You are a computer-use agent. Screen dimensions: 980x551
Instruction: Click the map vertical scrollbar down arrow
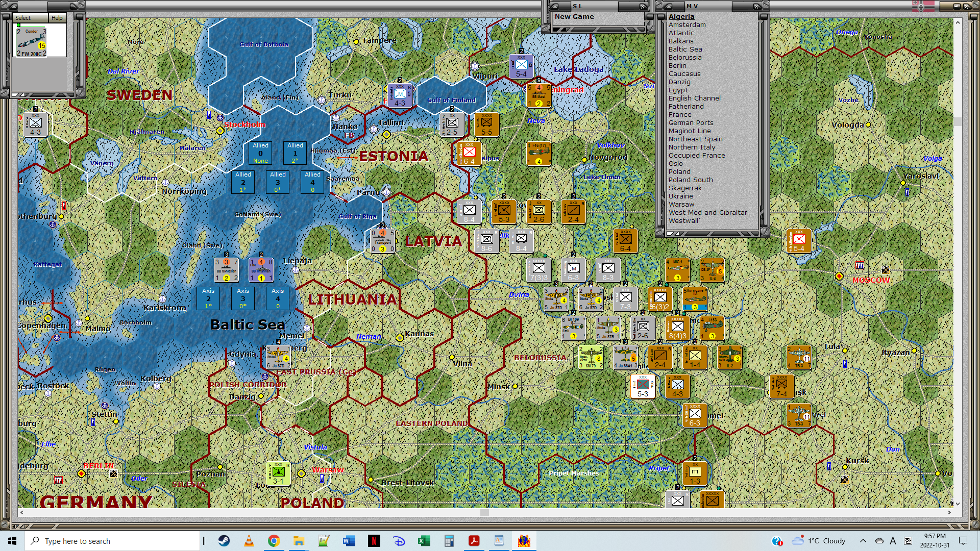(958, 504)
